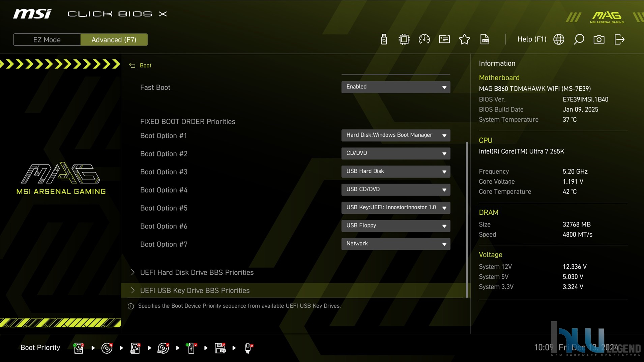Click the Fast Boot label
644x362 pixels.
[155, 87]
